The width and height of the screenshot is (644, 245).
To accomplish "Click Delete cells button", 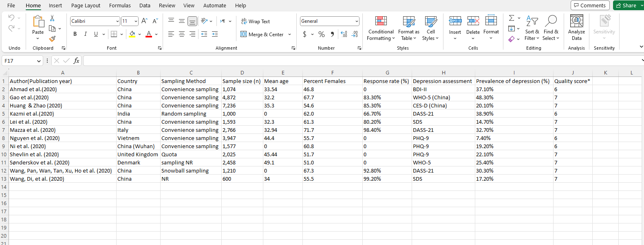I will (473, 27).
